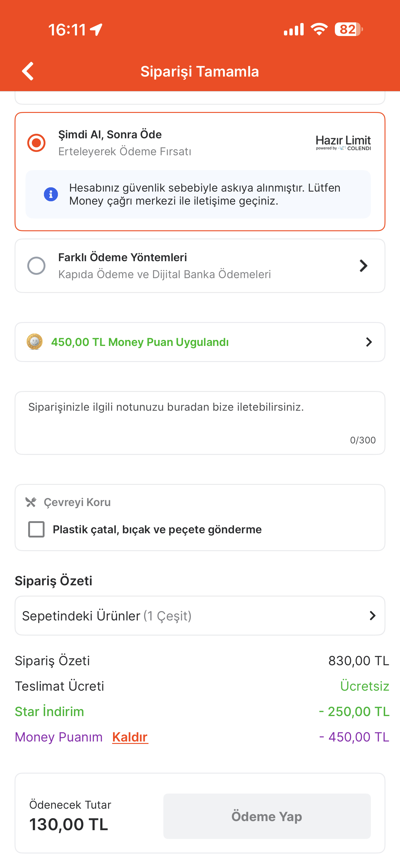Check Plastik çatal, bıçak ve peçete gönderme
The height and width of the screenshot is (868, 400).
point(36,529)
